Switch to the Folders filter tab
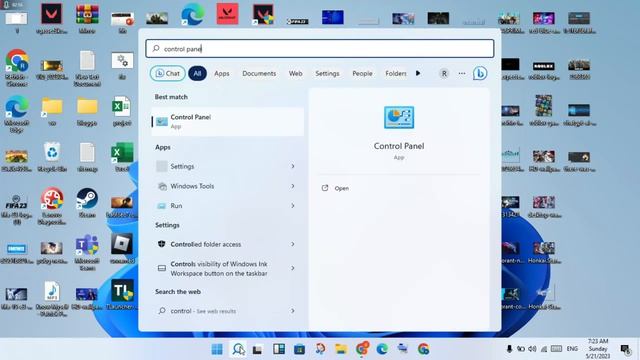Screen dimensions: 640x360 coord(396,73)
